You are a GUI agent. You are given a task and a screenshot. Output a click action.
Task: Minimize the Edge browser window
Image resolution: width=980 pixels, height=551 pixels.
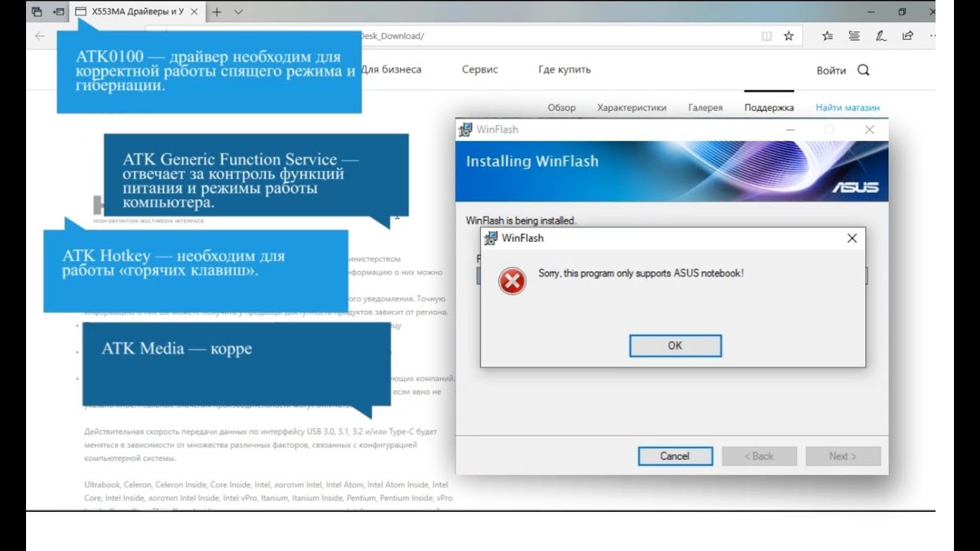[x=871, y=12]
